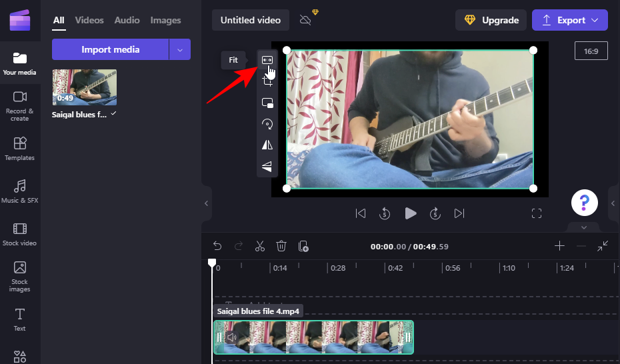Forward 5 seconds
The width and height of the screenshot is (620, 364).
coord(435,213)
